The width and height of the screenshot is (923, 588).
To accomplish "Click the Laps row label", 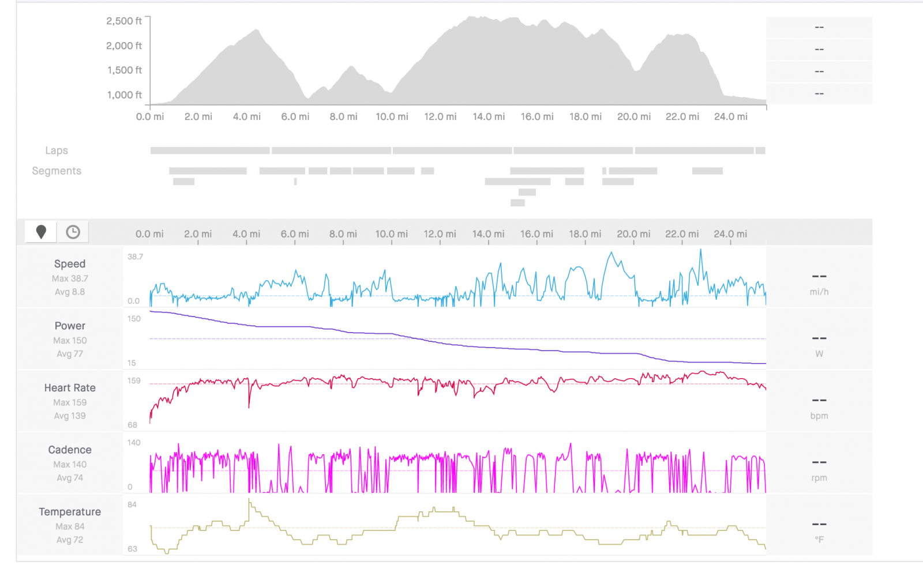I will (x=57, y=150).
